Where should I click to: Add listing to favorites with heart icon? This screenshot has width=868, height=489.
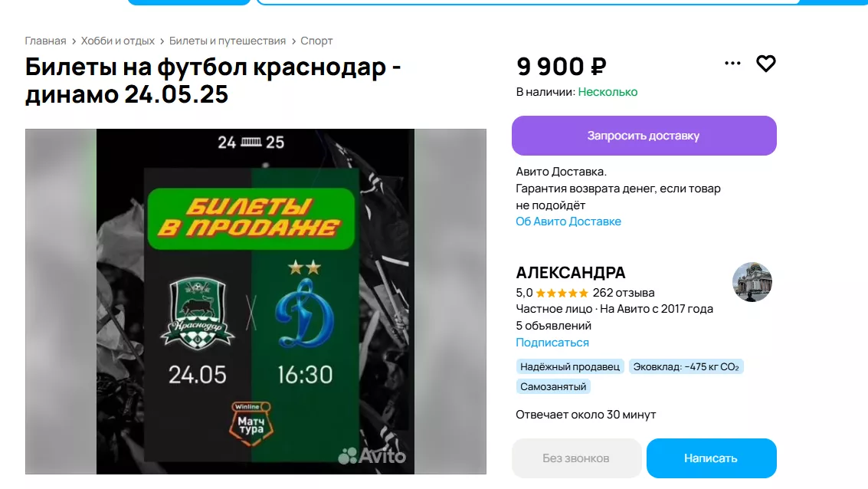(x=765, y=64)
